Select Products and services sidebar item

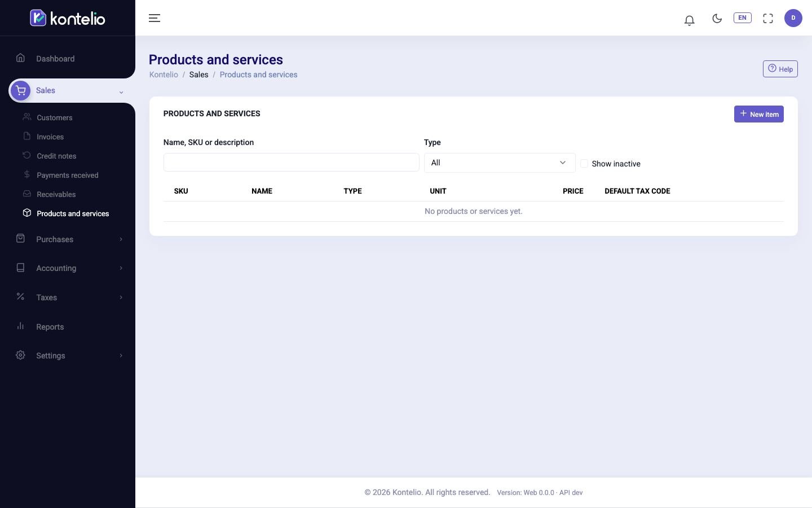click(73, 213)
